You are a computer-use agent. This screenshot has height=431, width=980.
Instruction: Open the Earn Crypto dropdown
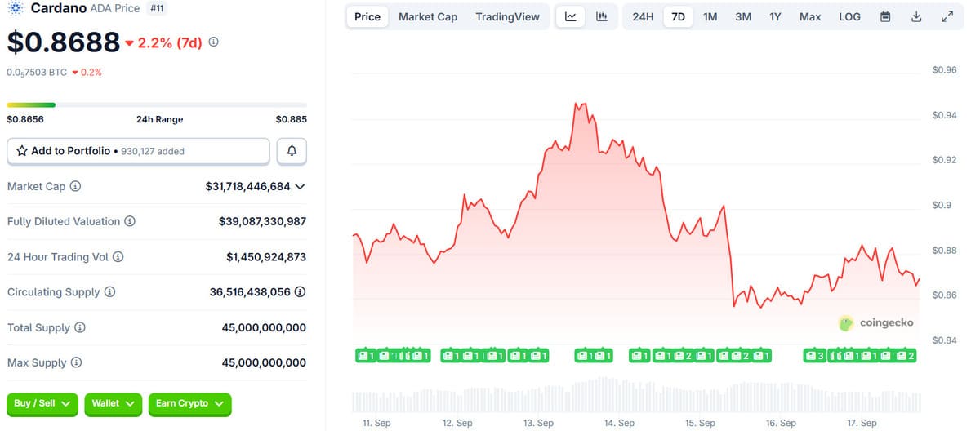point(189,403)
